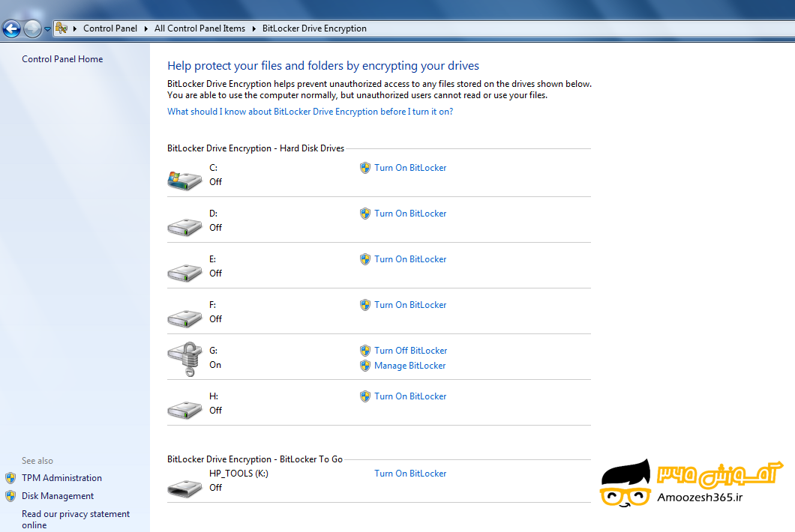
Task: Expand the arrow before Control Panel breadcrumb
Action: point(75,29)
